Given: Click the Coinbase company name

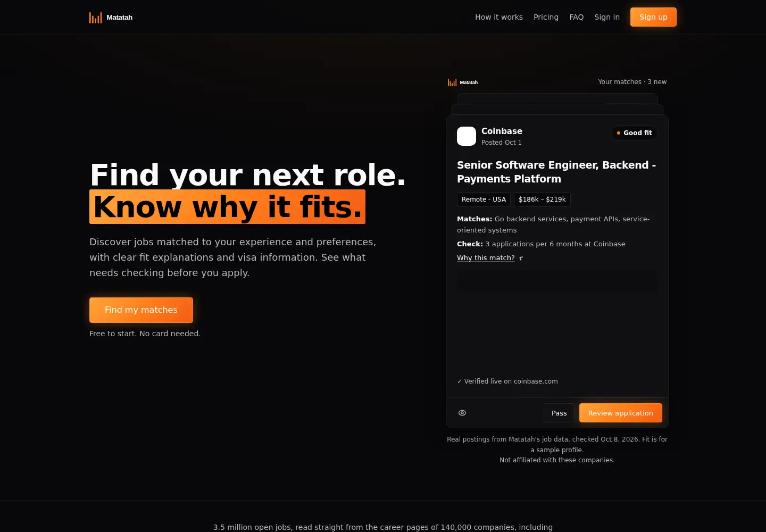Looking at the screenshot, I should [x=502, y=131].
